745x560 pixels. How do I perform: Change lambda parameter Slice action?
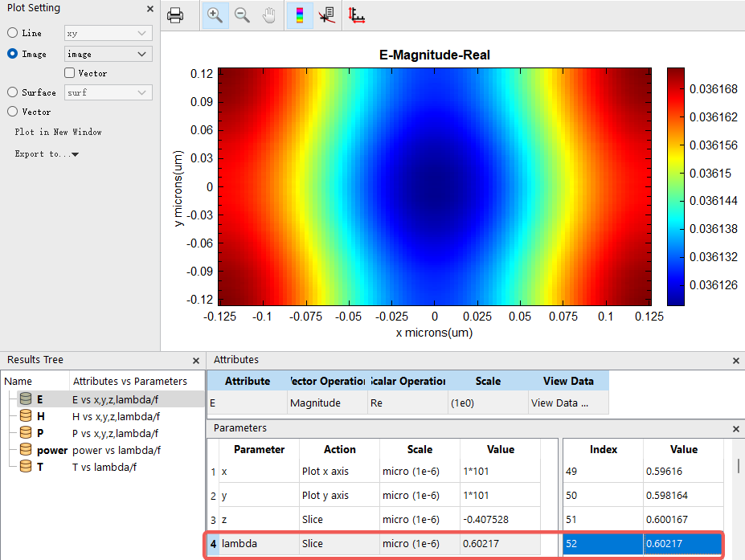[x=340, y=543]
